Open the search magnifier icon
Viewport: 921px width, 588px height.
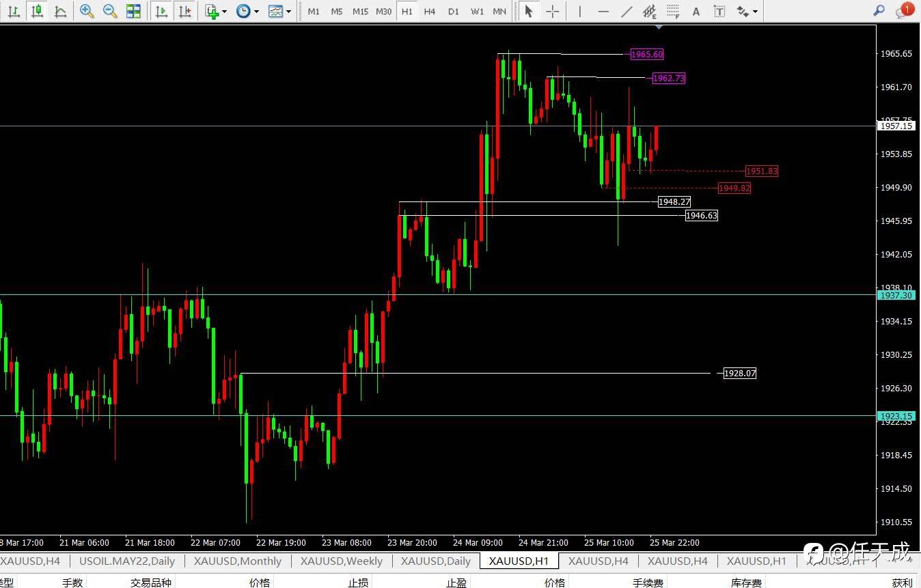coord(879,10)
